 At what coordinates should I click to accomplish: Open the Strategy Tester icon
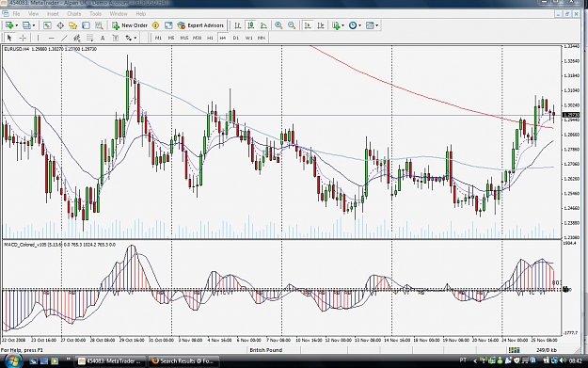[x=99, y=25]
